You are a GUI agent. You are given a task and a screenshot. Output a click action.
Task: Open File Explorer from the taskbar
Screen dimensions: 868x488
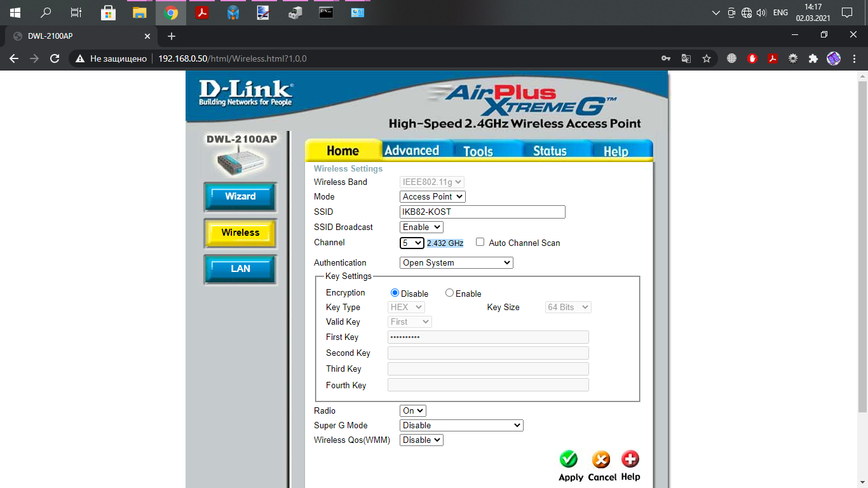[x=139, y=13]
